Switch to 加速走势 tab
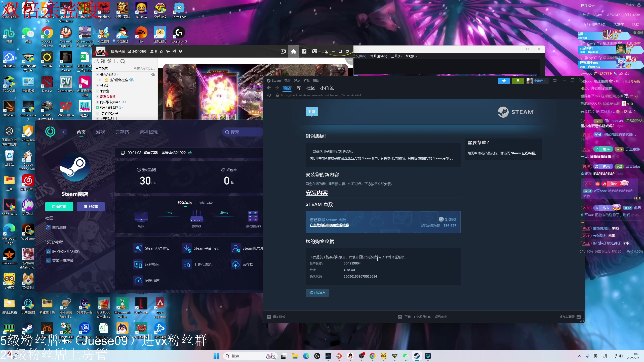The image size is (644, 362). pyautogui.click(x=205, y=203)
